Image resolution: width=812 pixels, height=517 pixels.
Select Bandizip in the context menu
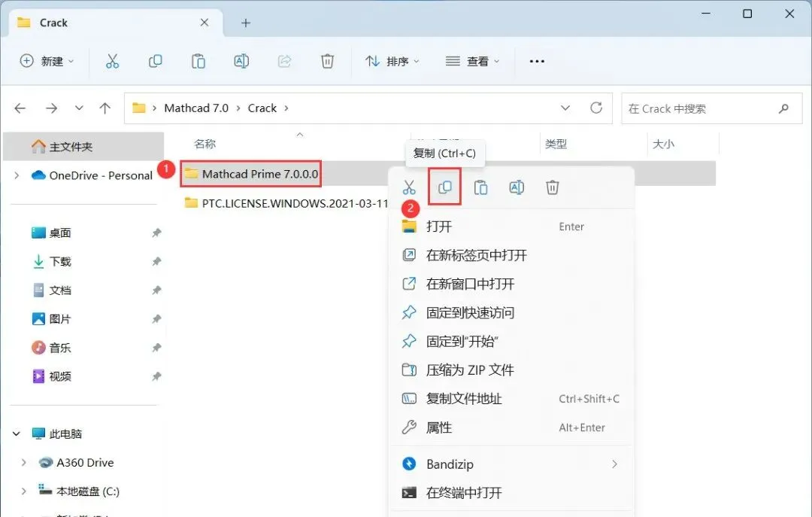pyautogui.click(x=511, y=464)
